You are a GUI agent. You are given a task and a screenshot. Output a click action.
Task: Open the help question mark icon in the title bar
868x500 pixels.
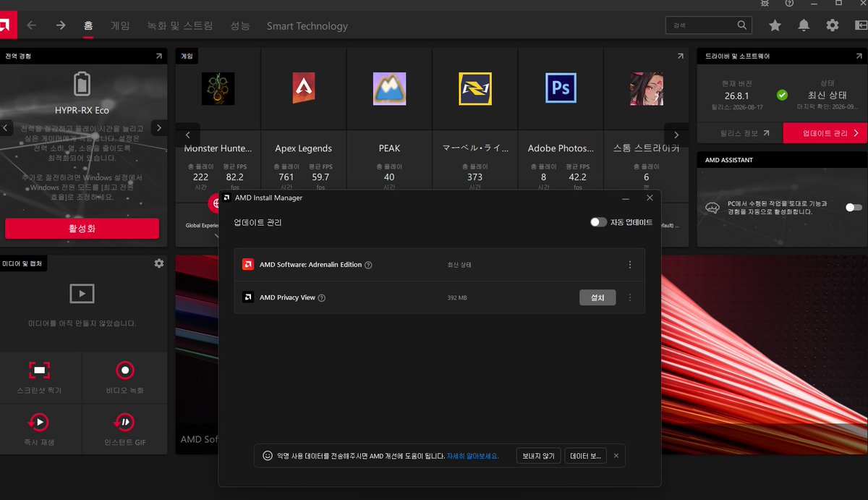[789, 3]
